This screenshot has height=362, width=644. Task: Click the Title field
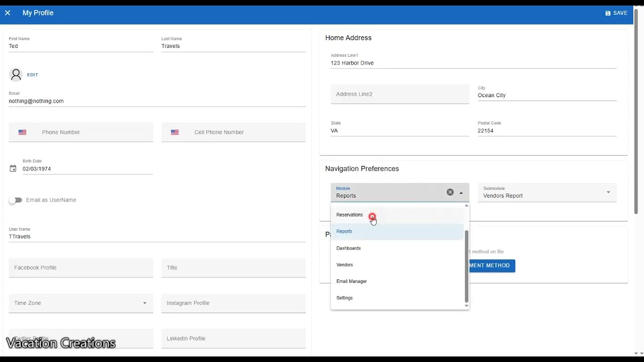(x=233, y=268)
